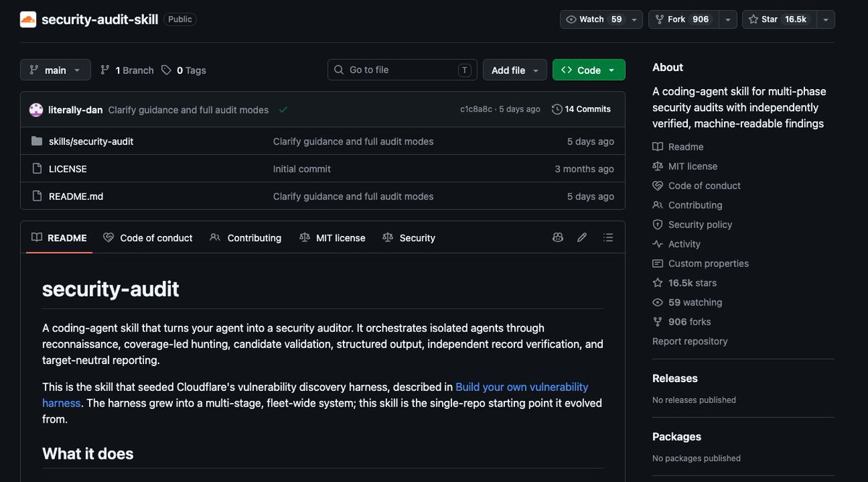
Task: Click the book icon beside sidebar Readme
Action: (658, 147)
